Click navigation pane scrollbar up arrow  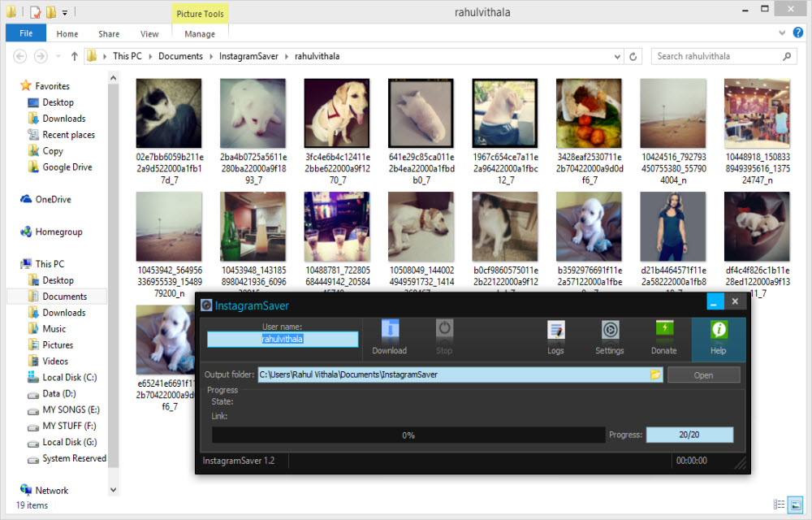pos(114,78)
